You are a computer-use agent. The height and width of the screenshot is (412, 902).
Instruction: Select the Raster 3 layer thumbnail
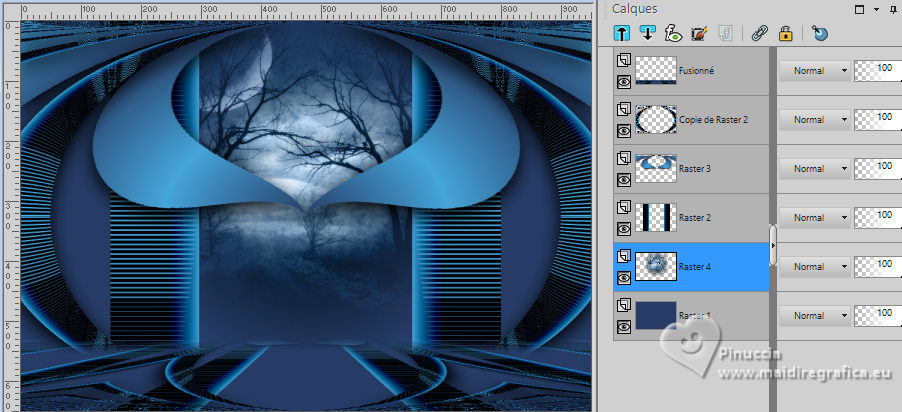coord(656,169)
